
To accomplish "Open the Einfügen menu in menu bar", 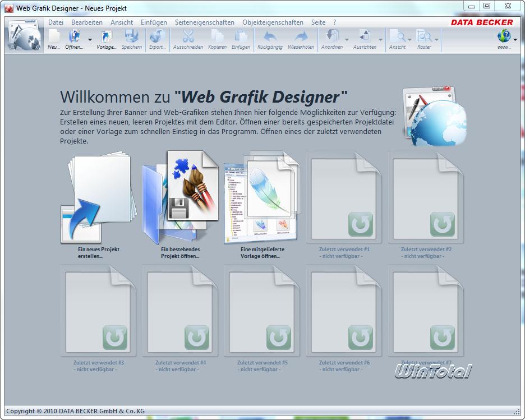I will pos(154,22).
